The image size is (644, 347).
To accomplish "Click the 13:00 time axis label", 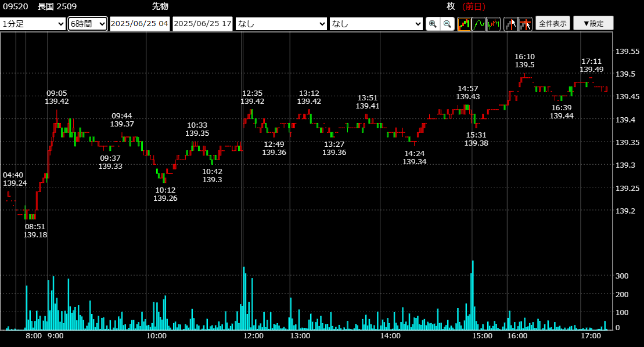I will pyautogui.click(x=300, y=336).
